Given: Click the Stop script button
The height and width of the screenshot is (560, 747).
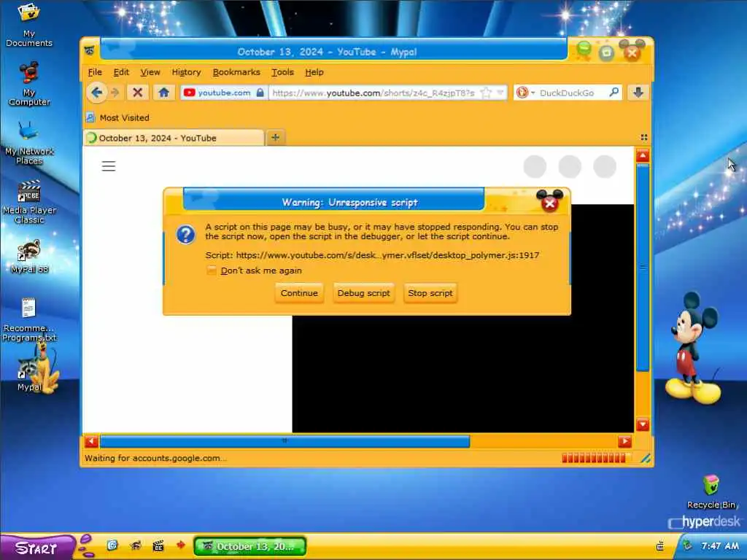Looking at the screenshot, I should (430, 293).
